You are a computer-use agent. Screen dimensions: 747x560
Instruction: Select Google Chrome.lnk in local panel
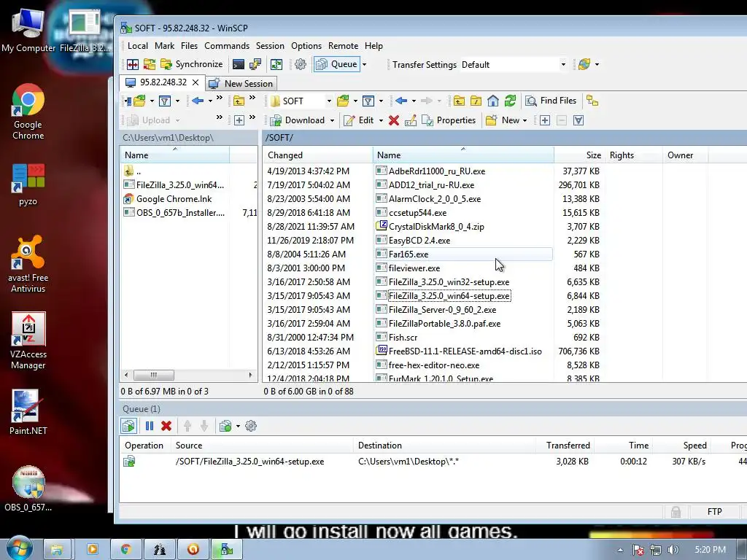(x=174, y=199)
